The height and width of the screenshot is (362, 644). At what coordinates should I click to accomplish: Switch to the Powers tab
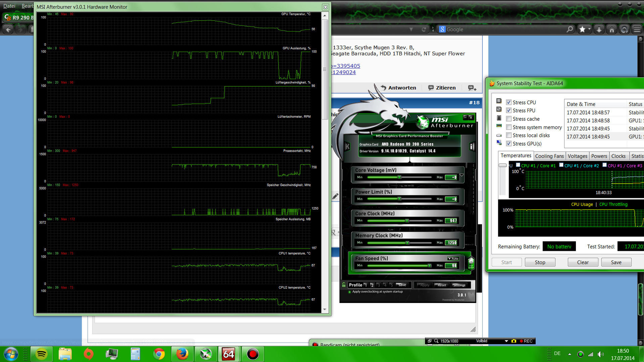point(599,156)
